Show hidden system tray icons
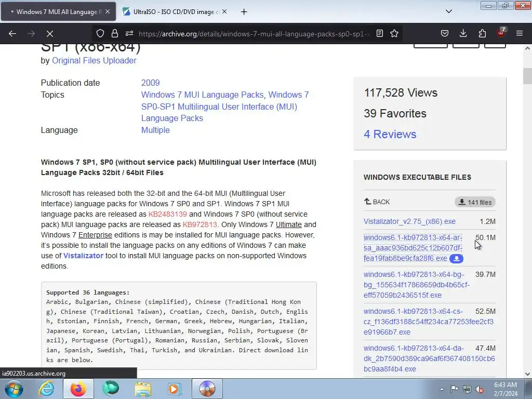 pyautogui.click(x=442, y=389)
